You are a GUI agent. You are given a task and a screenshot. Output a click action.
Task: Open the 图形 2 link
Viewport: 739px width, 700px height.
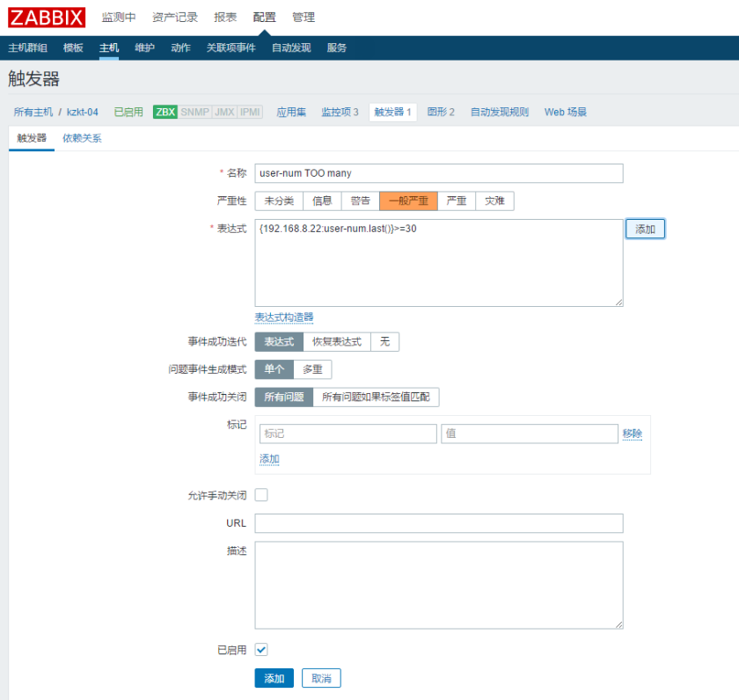(x=441, y=112)
